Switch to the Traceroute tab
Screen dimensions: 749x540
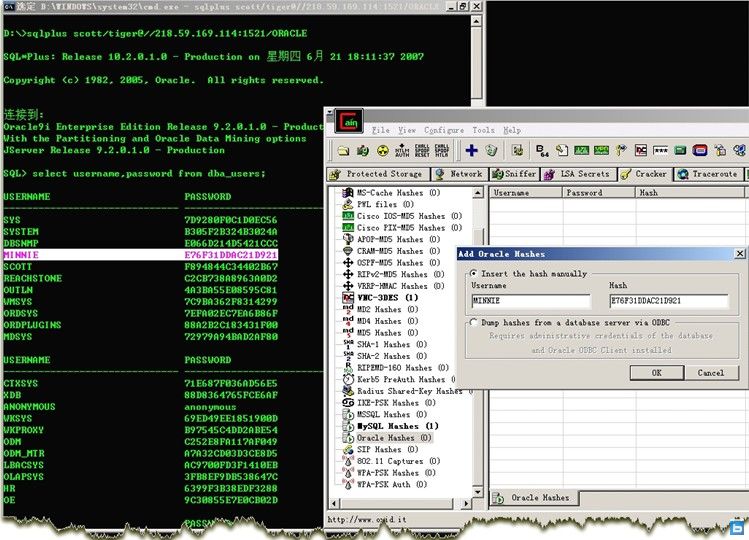click(x=708, y=174)
